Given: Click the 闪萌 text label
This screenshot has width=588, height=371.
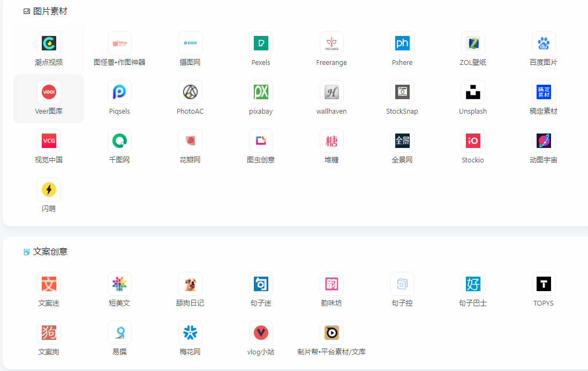Looking at the screenshot, I should (x=49, y=209).
